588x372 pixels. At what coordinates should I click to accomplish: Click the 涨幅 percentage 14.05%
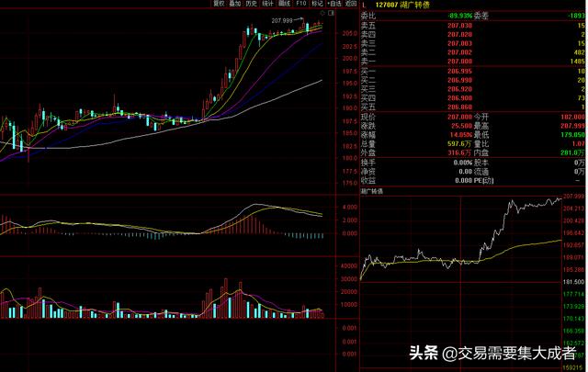pos(461,135)
